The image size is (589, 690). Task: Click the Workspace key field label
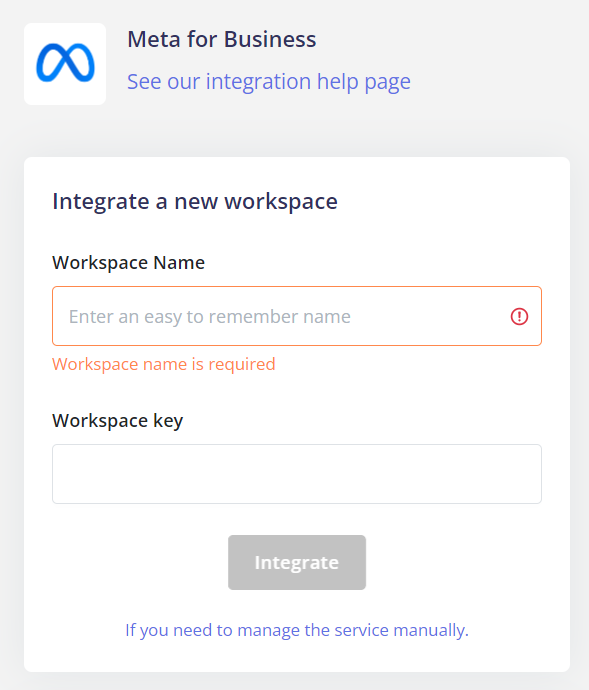117,421
